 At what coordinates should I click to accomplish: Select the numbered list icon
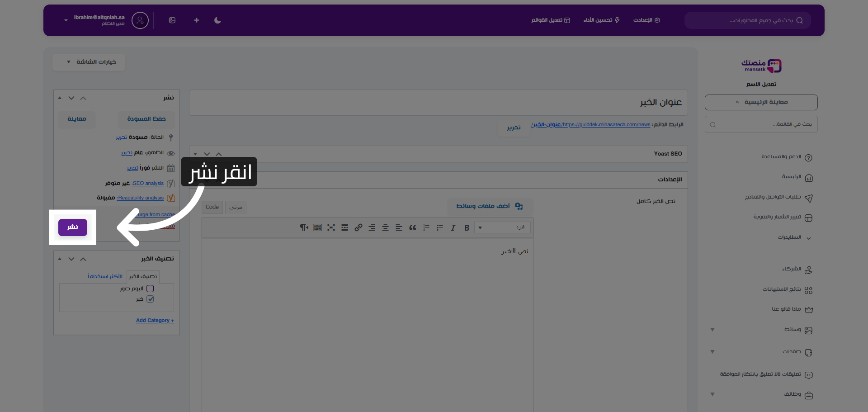426,227
